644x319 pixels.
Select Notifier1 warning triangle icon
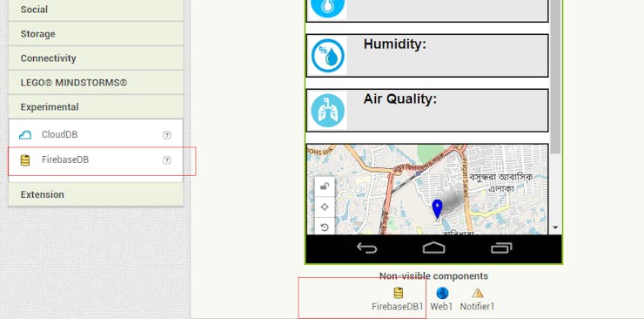477,293
